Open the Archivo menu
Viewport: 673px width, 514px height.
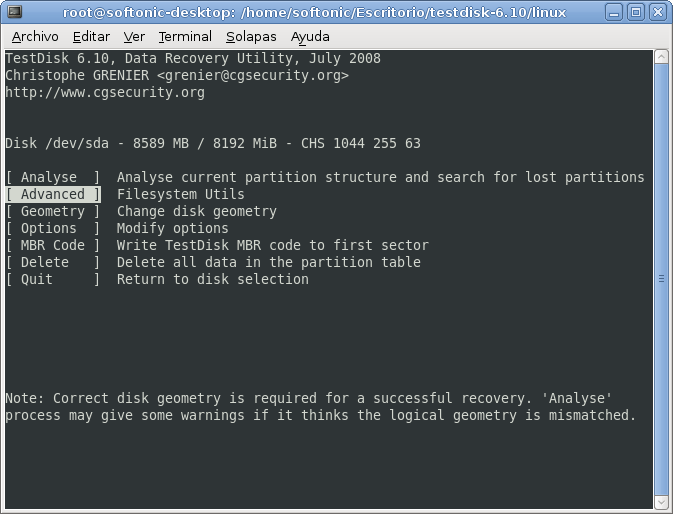coord(35,37)
